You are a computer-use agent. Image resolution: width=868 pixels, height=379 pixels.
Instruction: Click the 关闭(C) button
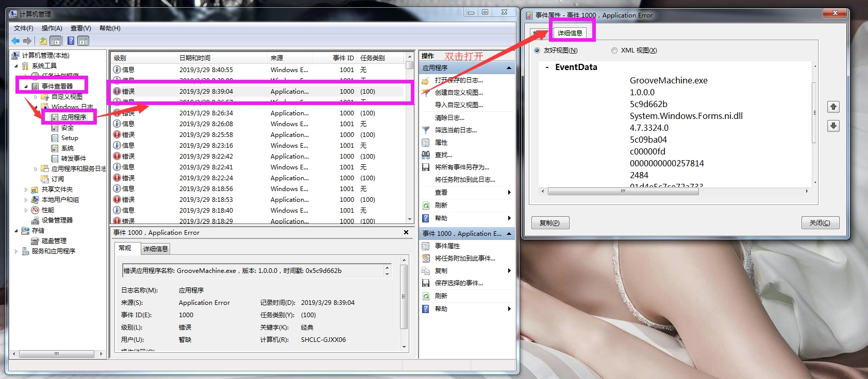click(820, 223)
